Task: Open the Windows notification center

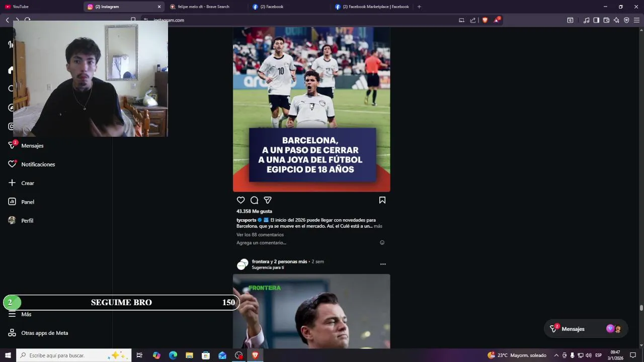Action: pyautogui.click(x=633, y=355)
